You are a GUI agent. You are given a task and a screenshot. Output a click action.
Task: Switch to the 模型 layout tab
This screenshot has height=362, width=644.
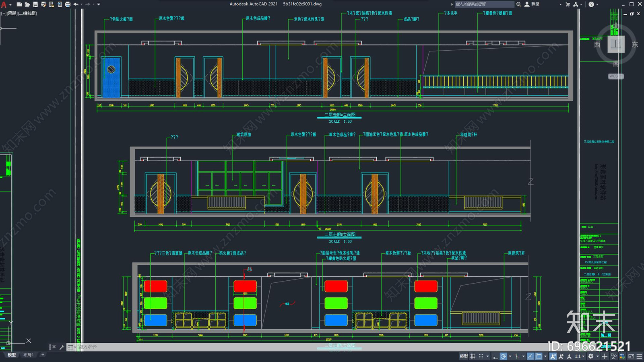12,355
